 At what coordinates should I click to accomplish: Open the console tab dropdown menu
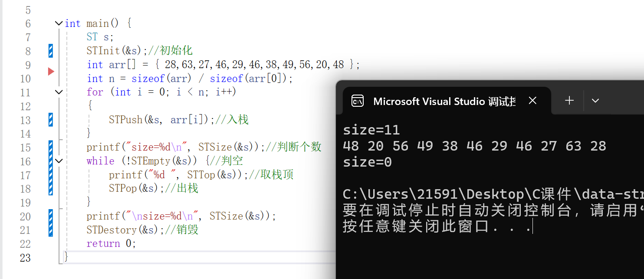pyautogui.click(x=595, y=101)
